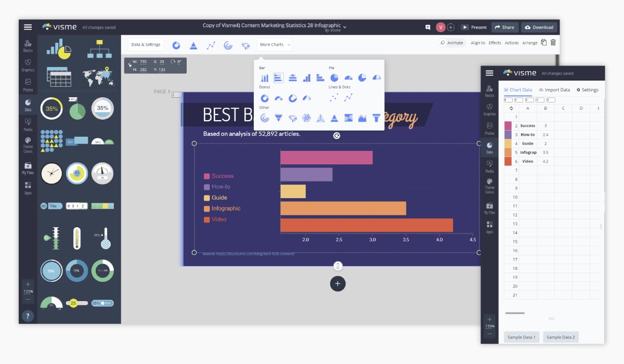
Task: Click pink color swatch for Success row
Action: tap(508, 126)
